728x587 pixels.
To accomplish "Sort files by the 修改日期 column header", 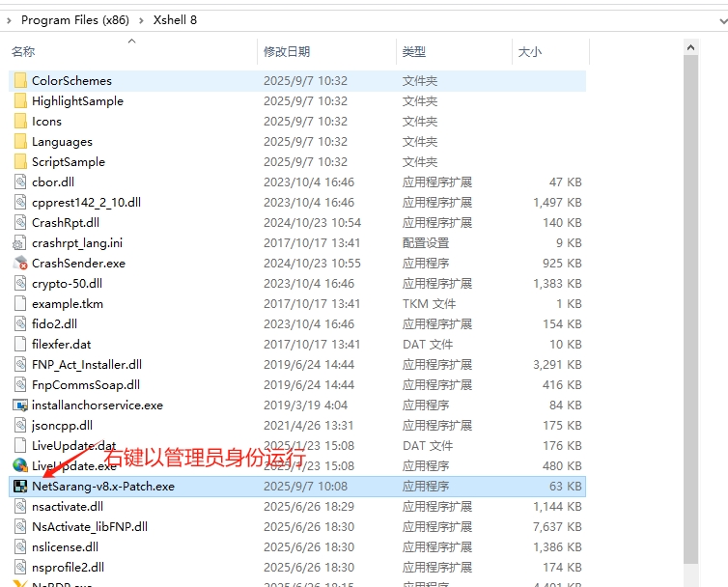I will 287,51.
